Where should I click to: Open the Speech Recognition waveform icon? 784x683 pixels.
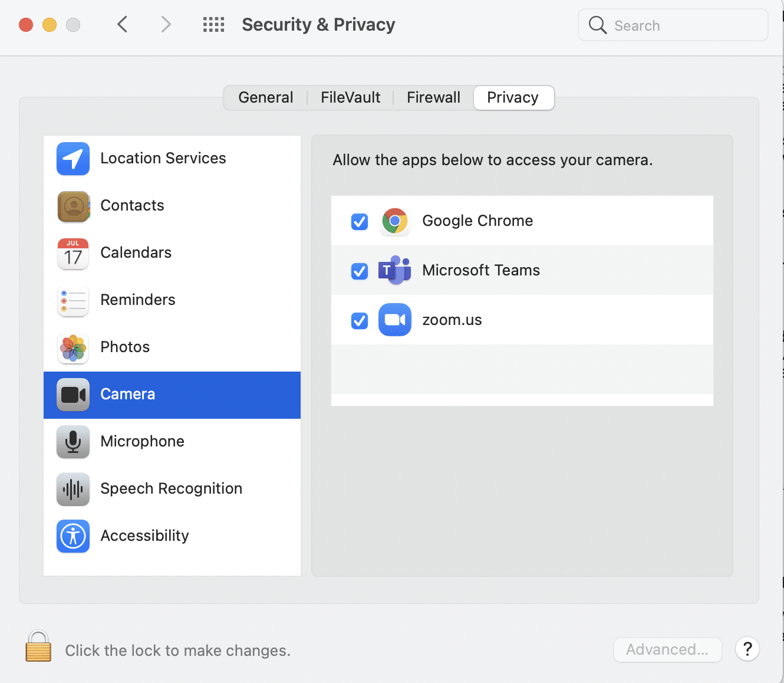(x=73, y=489)
